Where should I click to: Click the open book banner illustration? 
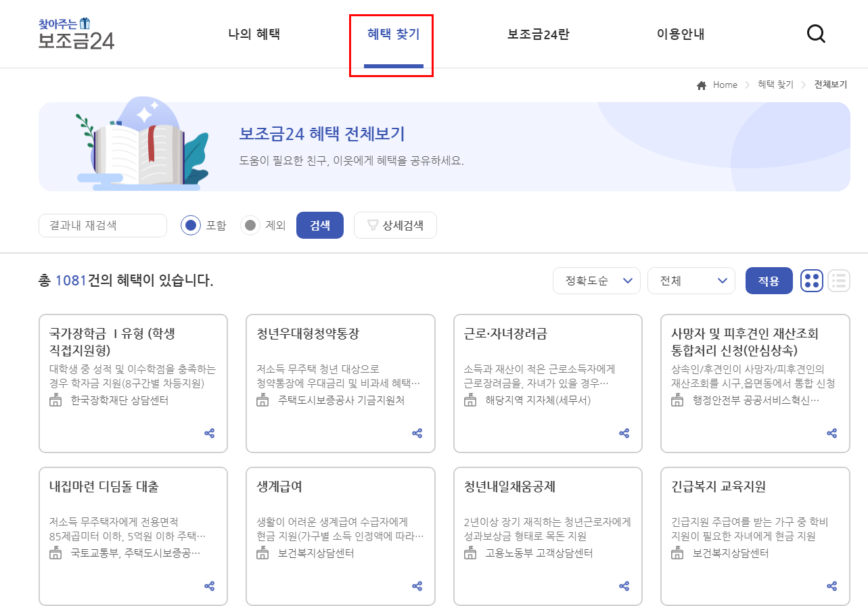tap(143, 144)
